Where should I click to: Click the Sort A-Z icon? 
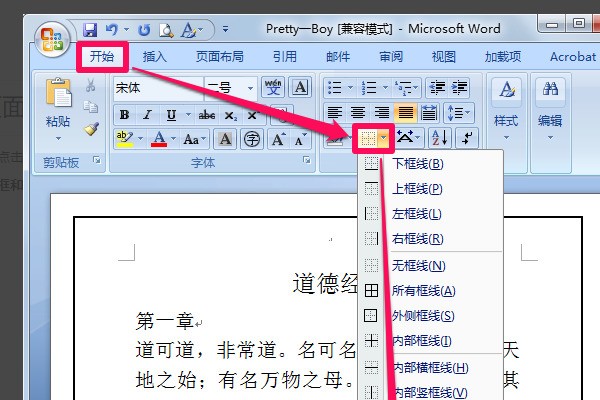coord(439,138)
